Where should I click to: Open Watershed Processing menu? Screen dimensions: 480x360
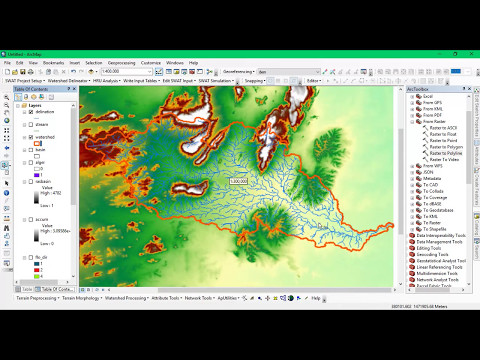127,298
